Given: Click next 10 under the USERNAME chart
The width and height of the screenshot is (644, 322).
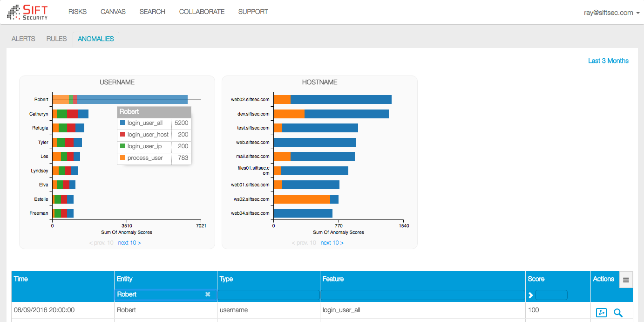Looking at the screenshot, I should tap(129, 243).
